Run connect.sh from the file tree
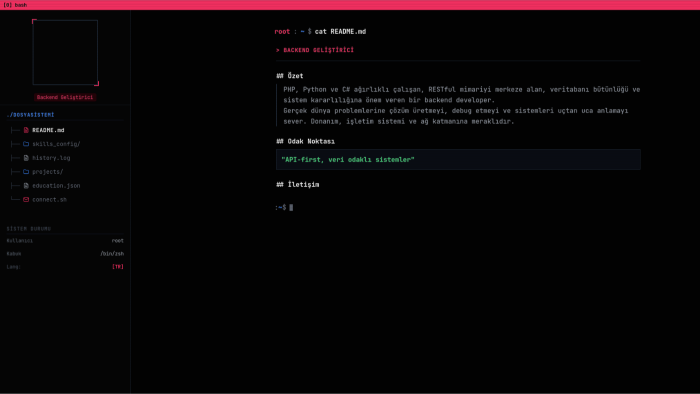700x394 pixels. (49, 199)
